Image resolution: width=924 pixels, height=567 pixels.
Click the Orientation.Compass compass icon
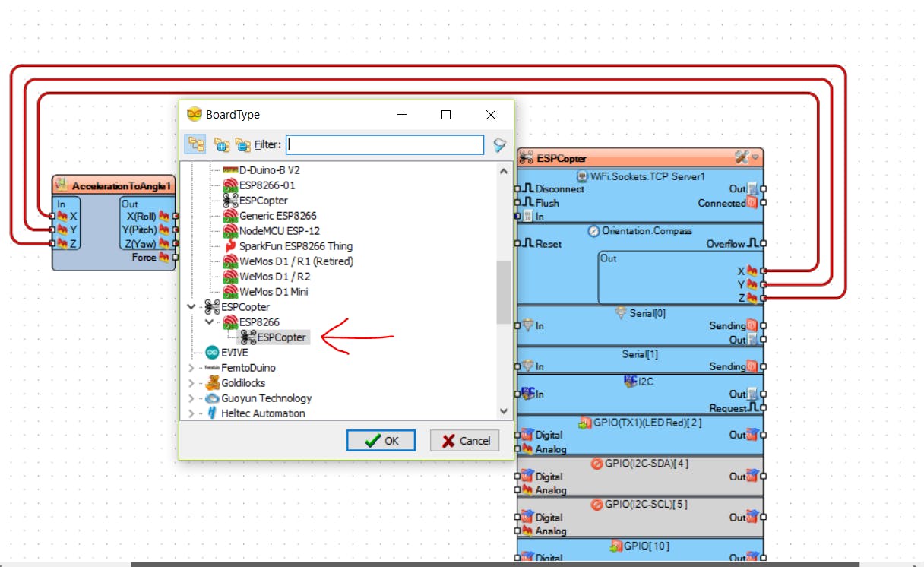[593, 231]
